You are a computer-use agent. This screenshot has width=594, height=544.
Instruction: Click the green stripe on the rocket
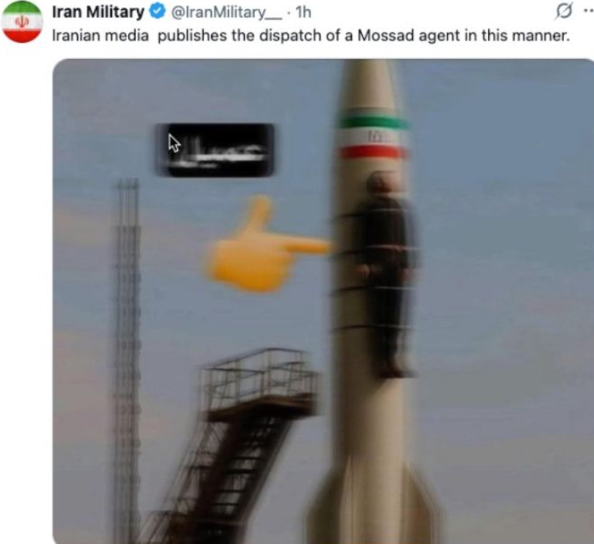(374, 122)
